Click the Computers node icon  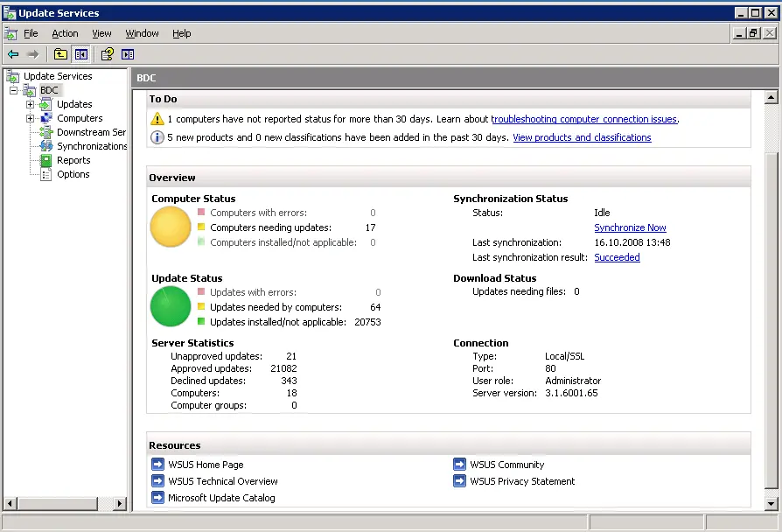point(45,118)
